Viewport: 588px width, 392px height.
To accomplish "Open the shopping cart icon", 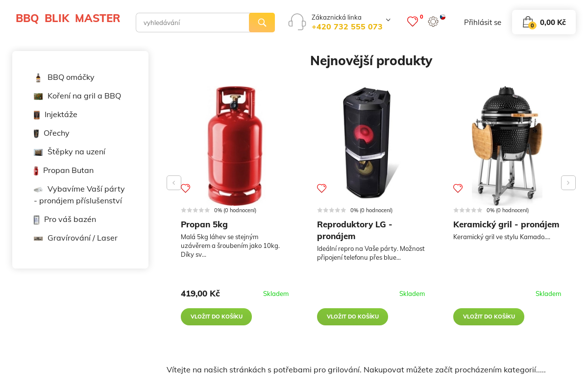I will [528, 22].
